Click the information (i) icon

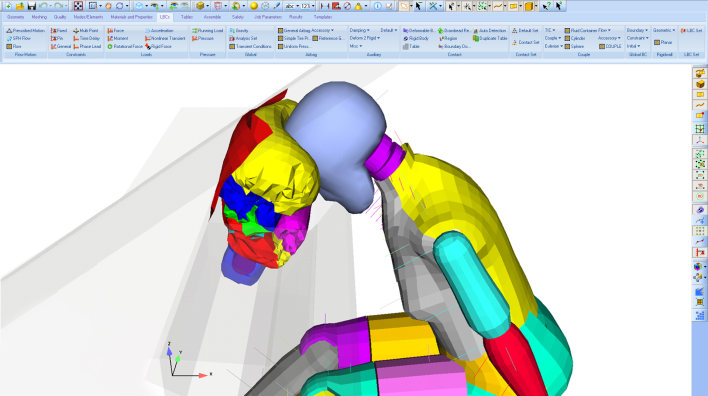[x=377, y=6]
